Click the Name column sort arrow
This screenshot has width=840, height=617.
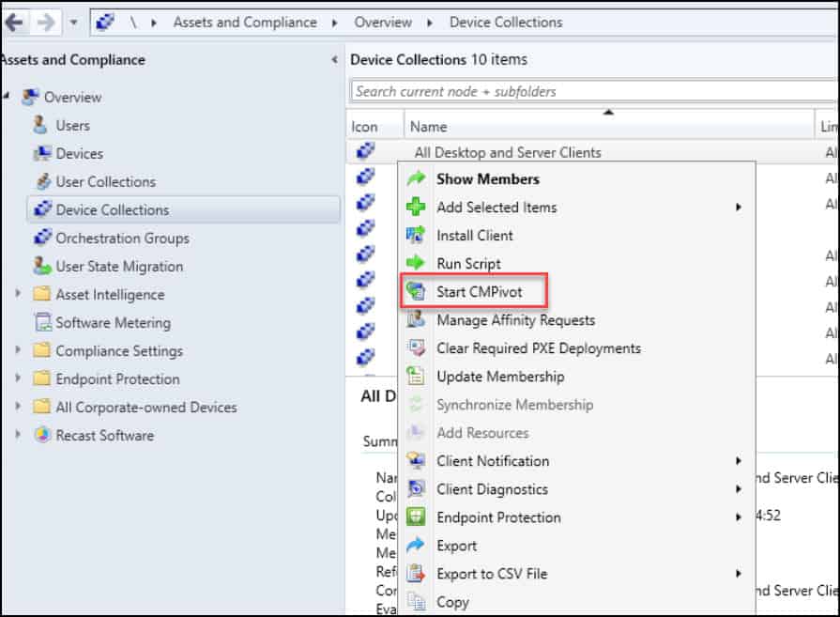point(607,111)
